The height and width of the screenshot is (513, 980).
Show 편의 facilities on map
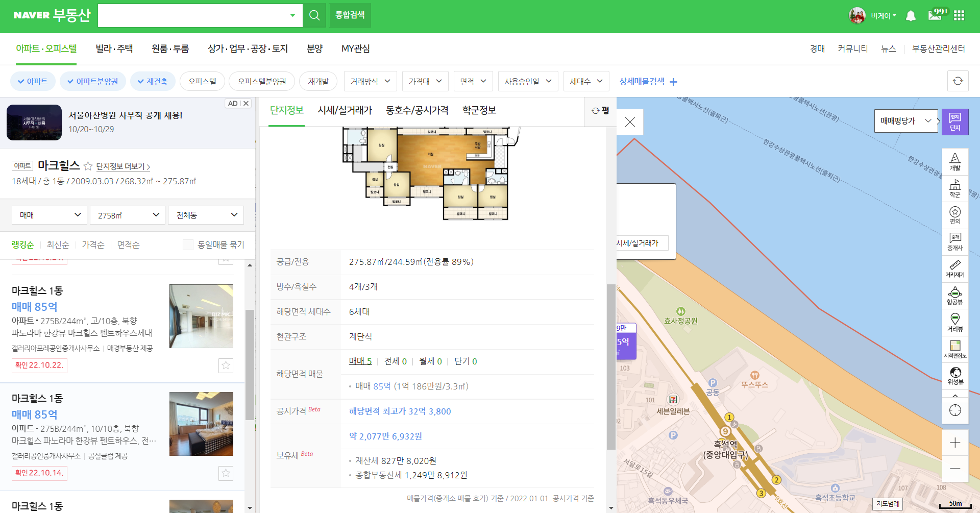(x=955, y=215)
